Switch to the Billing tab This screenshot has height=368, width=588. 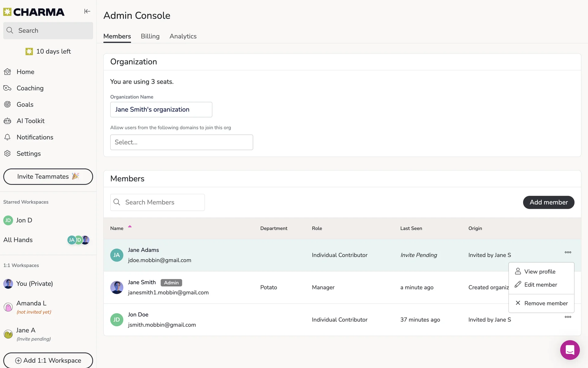pos(150,36)
